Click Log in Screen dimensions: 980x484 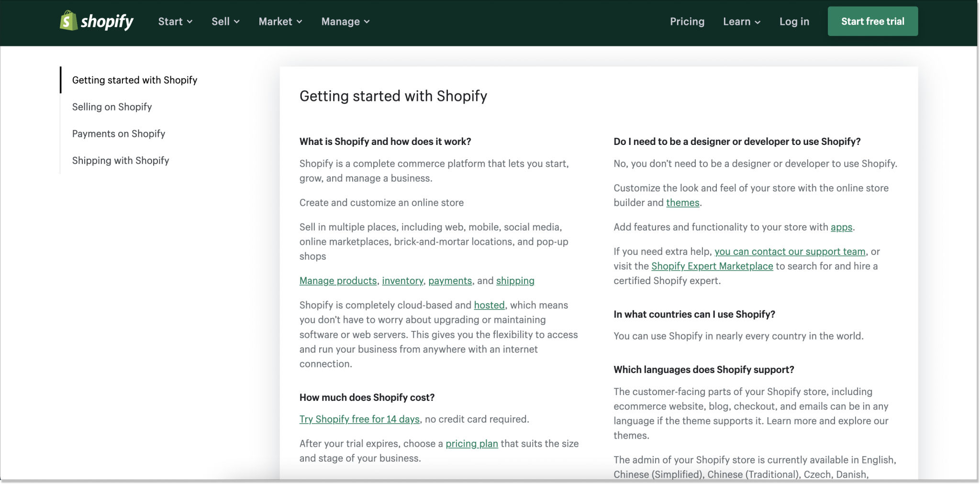tap(794, 21)
